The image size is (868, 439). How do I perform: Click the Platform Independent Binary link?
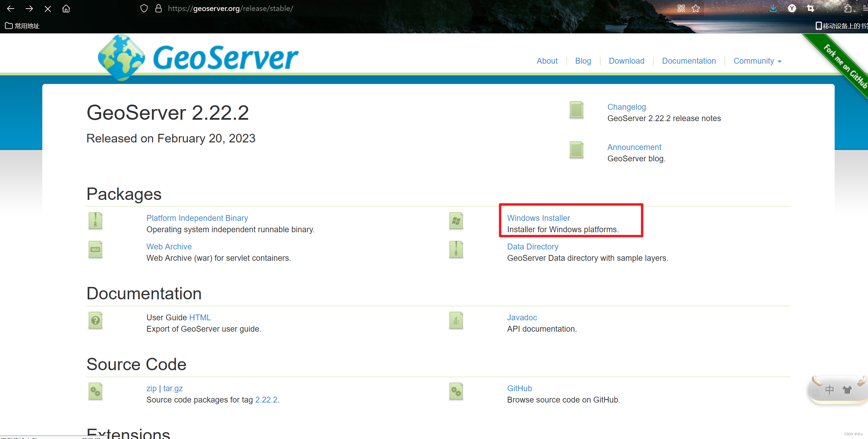tap(196, 218)
